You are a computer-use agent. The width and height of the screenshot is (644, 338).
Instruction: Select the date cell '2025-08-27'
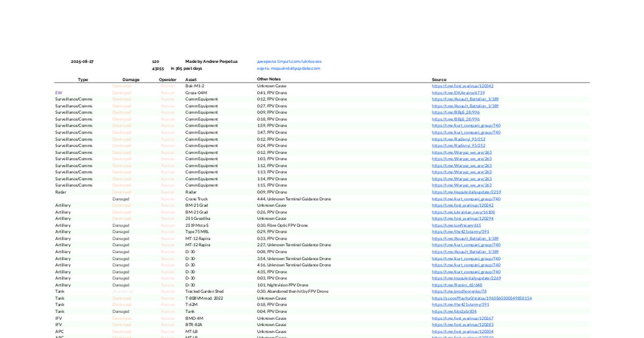[82, 62]
